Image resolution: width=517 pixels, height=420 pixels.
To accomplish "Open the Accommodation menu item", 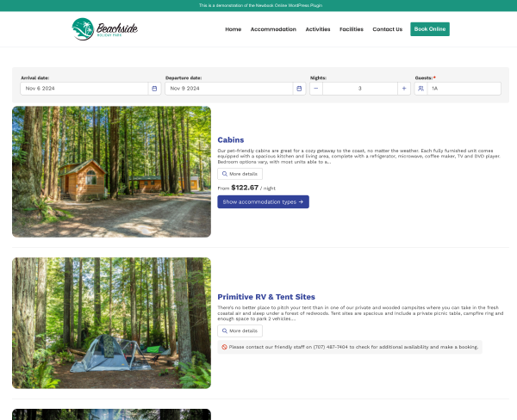I will pos(273,29).
